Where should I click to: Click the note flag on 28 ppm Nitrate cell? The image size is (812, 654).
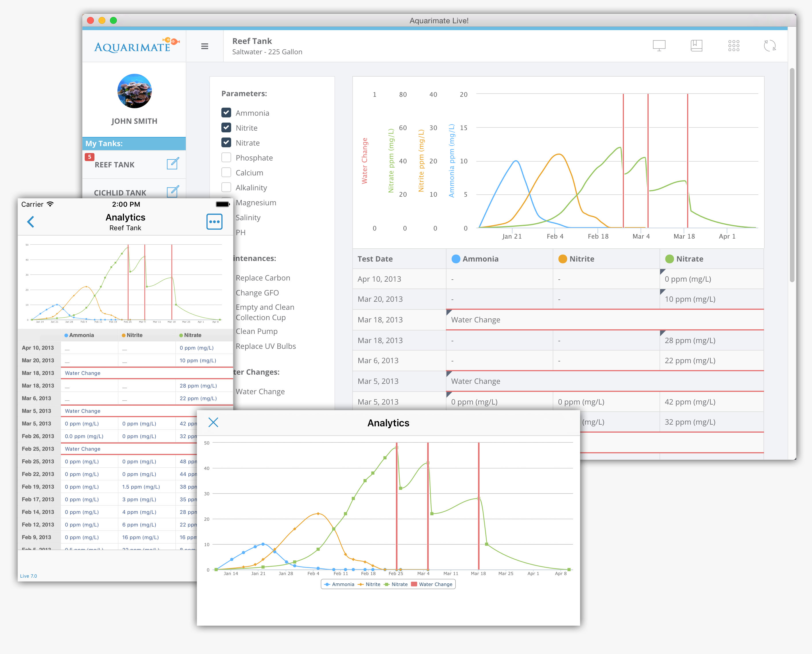tap(663, 333)
